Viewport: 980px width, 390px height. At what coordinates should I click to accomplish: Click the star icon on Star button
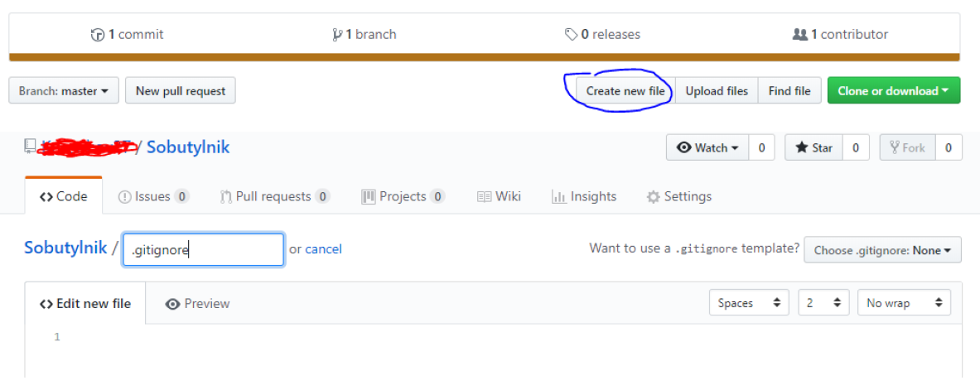click(x=801, y=147)
